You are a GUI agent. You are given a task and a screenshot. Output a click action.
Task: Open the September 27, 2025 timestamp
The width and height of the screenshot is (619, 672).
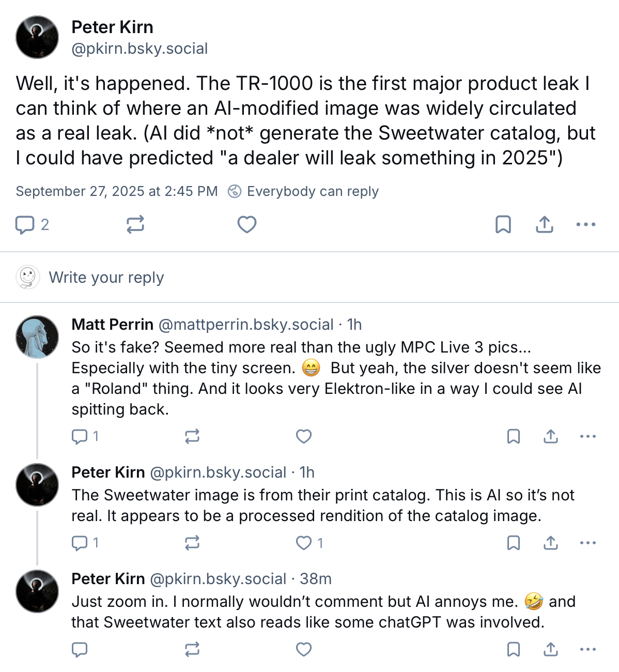pos(117,191)
